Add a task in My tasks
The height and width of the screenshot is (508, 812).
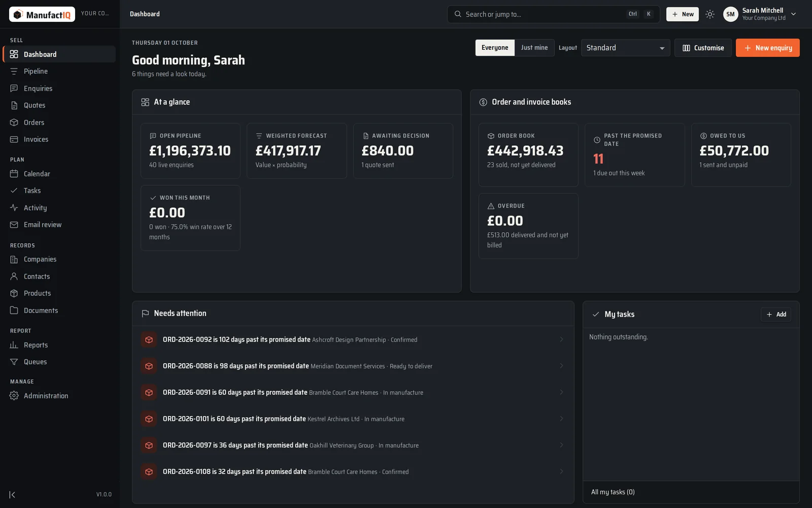coord(776,314)
